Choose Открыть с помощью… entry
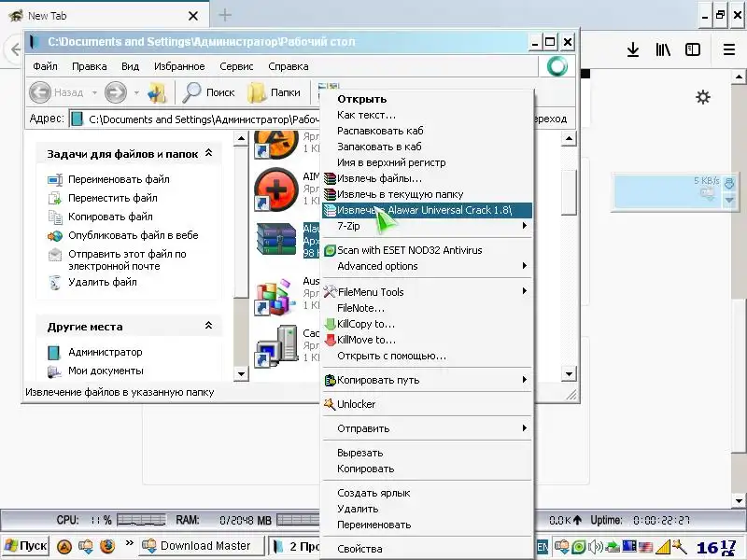 [391, 356]
